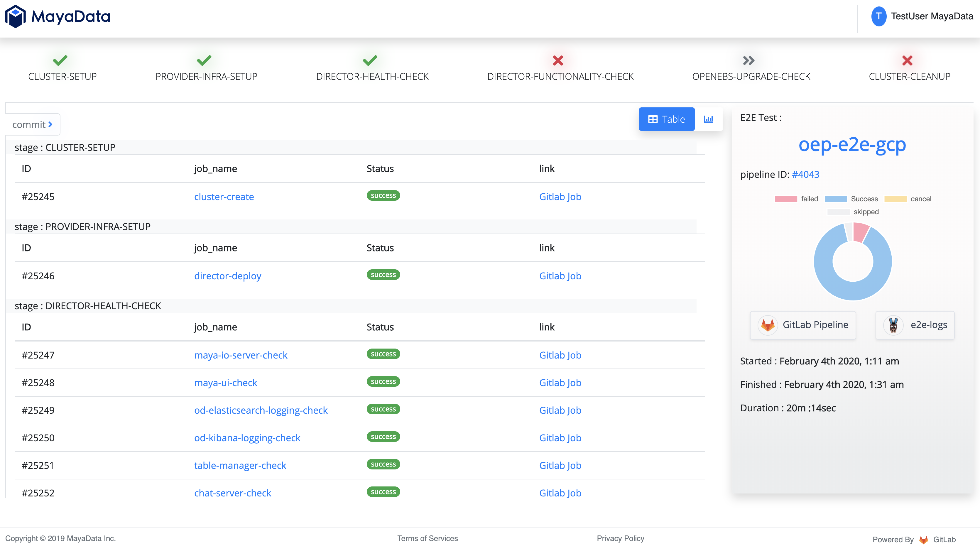Viewport: 980px width, 551px height.
Task: Open Gitlab Job link for cluster-create
Action: pyautogui.click(x=560, y=197)
